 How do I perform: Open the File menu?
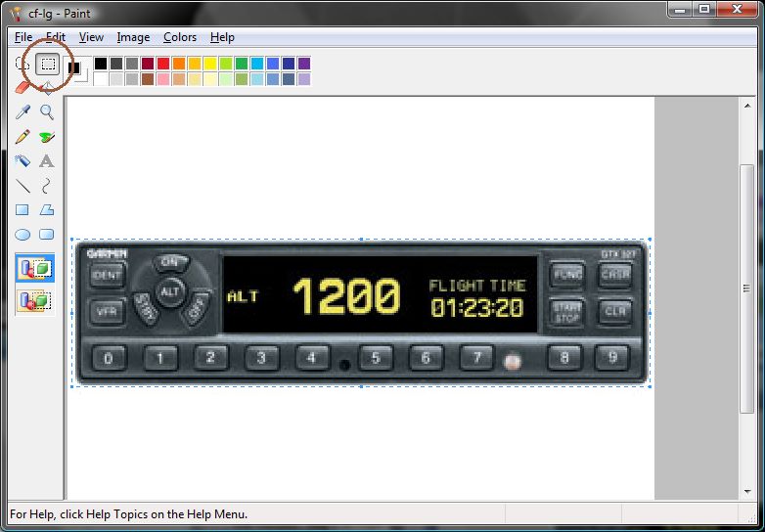pos(23,37)
